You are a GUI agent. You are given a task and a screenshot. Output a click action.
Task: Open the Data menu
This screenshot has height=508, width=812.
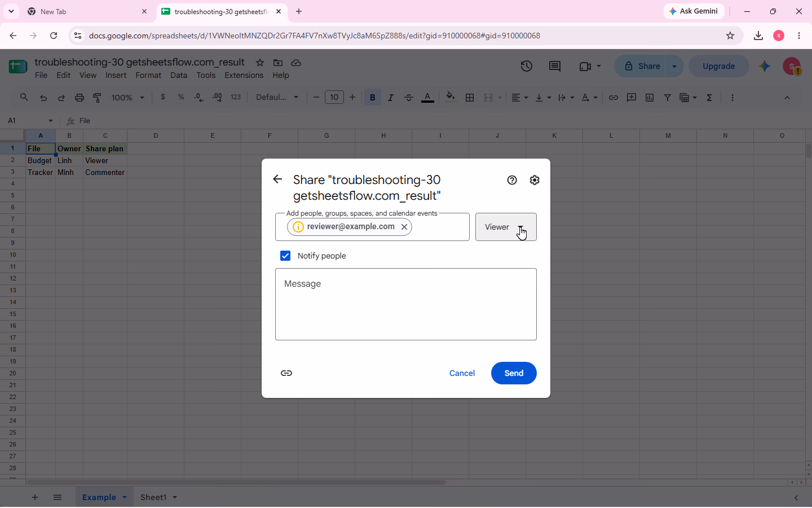point(179,75)
